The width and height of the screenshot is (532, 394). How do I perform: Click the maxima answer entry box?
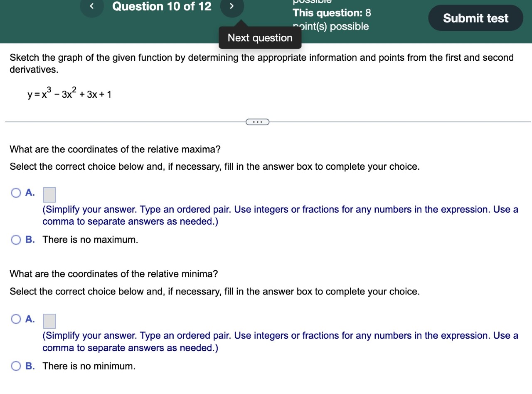click(49, 194)
